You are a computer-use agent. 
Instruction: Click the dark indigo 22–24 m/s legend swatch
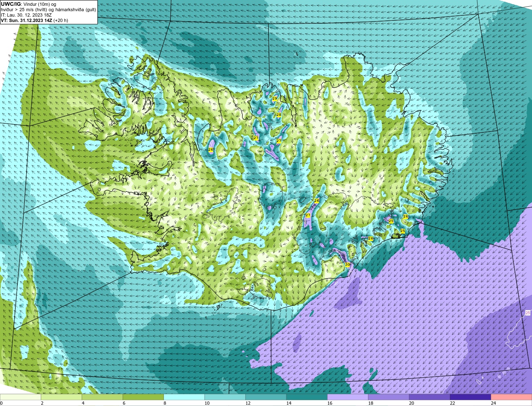click(x=471, y=397)
